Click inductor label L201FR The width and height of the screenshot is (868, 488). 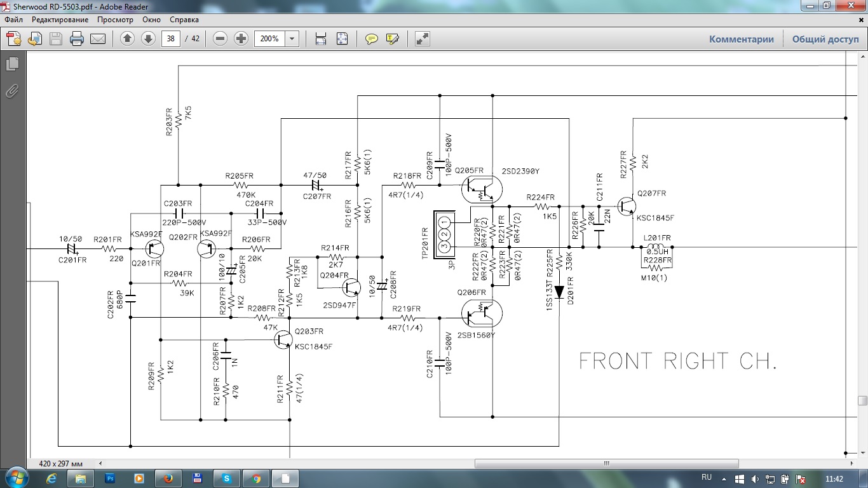click(x=658, y=238)
